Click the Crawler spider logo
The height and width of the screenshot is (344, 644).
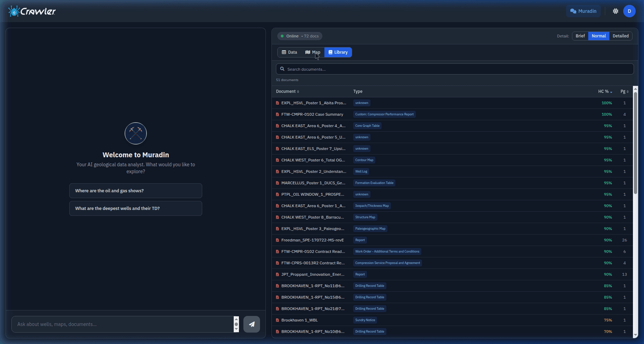pyautogui.click(x=14, y=11)
